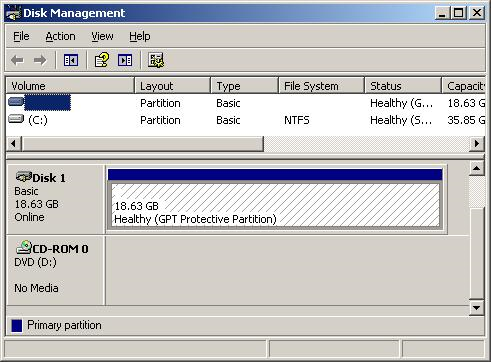Viewport: 491px width, 362px height.
Task: Open the File menu
Action: click(21, 36)
